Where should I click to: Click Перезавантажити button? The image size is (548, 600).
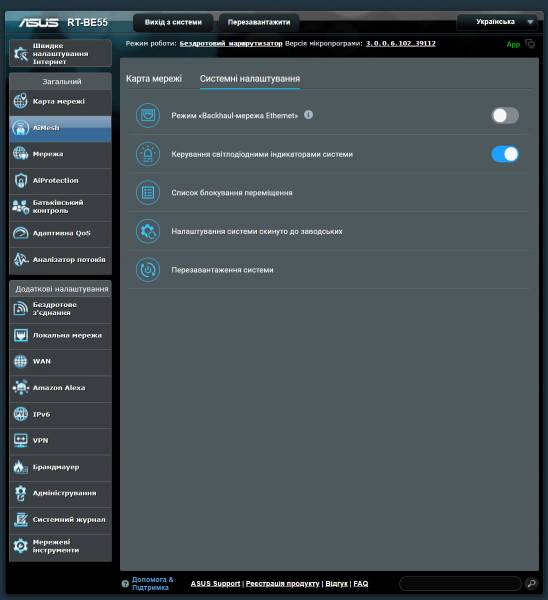click(x=259, y=23)
